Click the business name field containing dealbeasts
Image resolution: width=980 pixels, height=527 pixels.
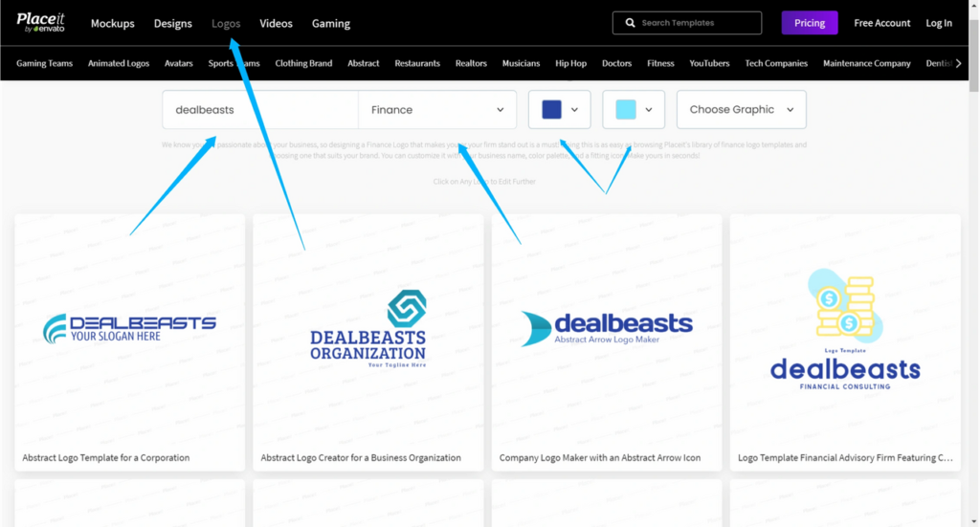(260, 110)
